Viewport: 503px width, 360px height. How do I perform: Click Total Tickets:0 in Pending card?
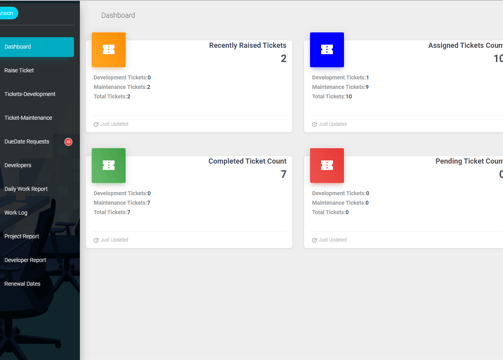pos(330,212)
